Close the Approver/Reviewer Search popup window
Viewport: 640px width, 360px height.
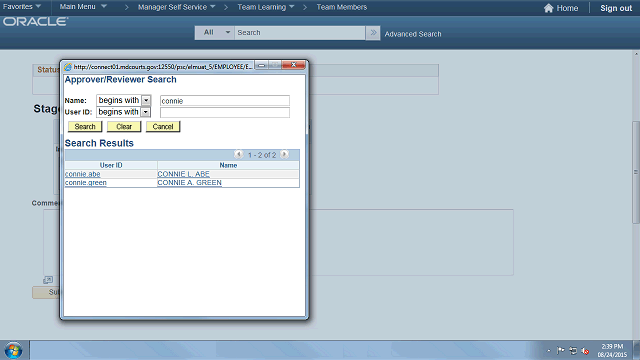click(x=293, y=65)
